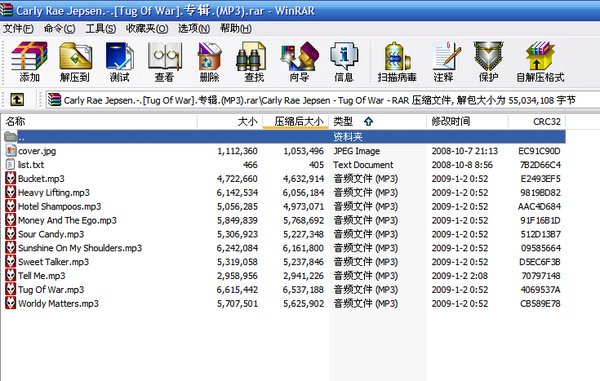
Task: Click the size value 5,056,285
Action: (237, 207)
